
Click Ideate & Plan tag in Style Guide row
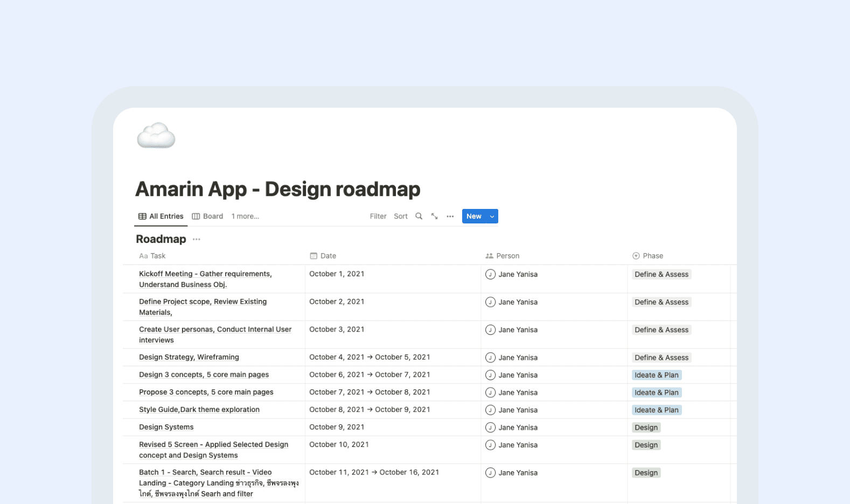(x=657, y=410)
